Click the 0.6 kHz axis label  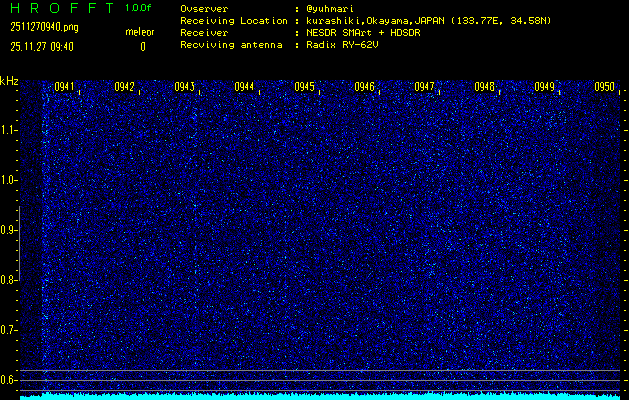coord(9,380)
